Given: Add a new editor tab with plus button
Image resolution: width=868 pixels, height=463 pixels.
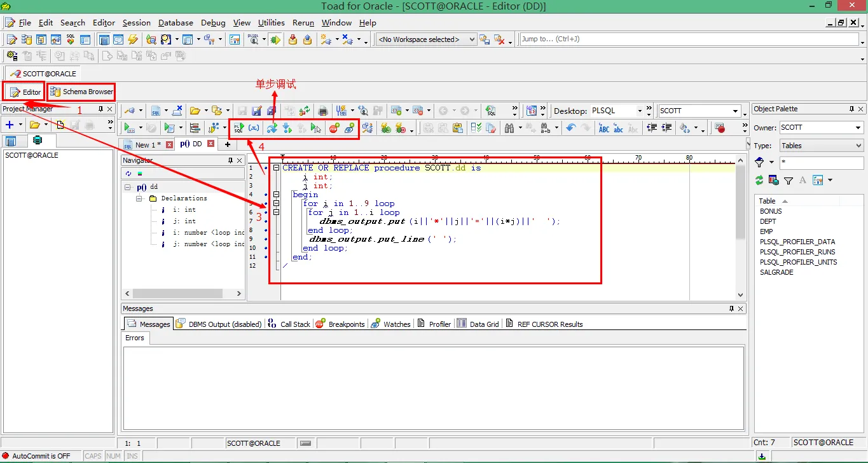Looking at the screenshot, I should coord(228,144).
